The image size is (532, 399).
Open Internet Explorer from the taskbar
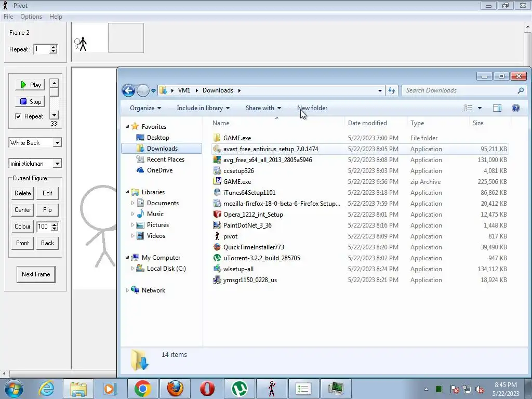point(46,389)
